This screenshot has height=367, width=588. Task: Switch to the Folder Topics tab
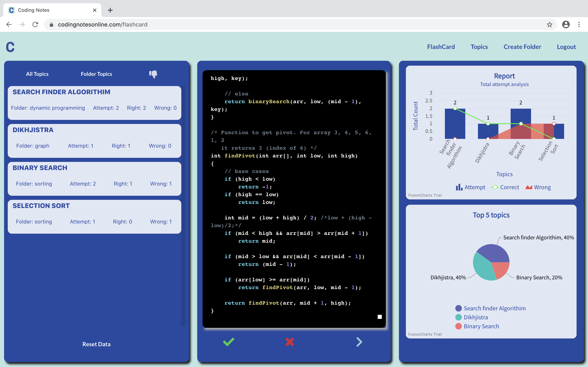96,74
